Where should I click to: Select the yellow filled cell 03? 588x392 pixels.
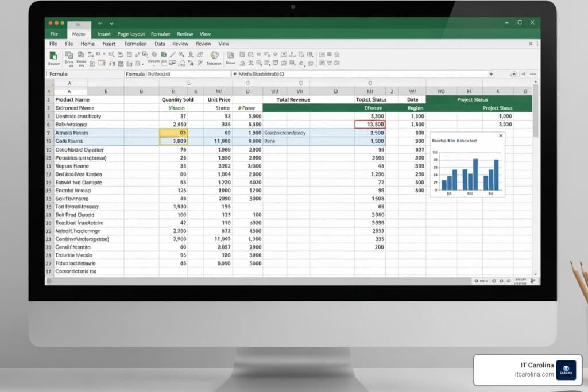(x=173, y=133)
